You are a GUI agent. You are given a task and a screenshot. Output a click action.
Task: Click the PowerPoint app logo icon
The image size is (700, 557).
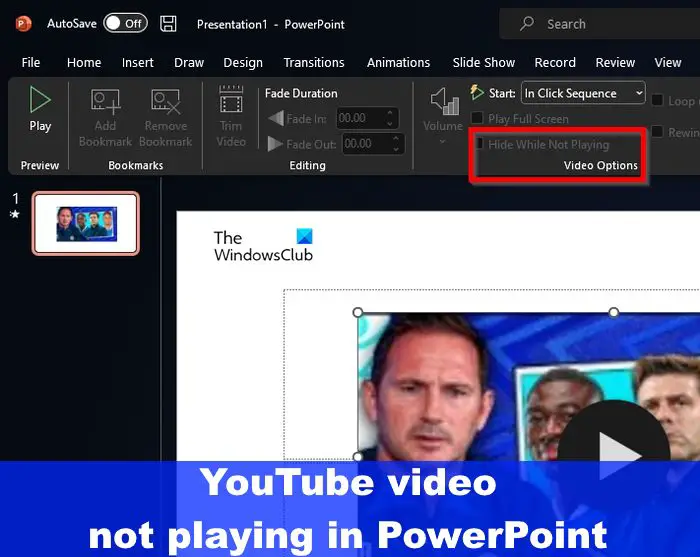click(22, 23)
